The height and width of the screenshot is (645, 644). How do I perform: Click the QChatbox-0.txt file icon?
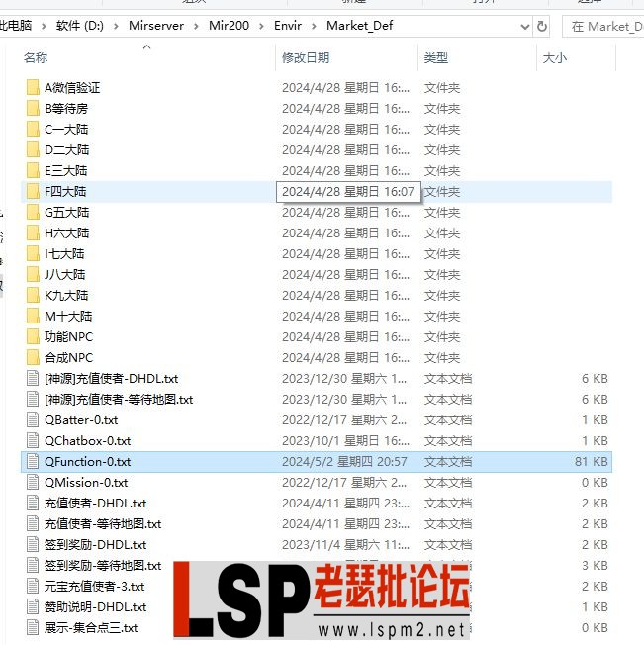(x=33, y=441)
